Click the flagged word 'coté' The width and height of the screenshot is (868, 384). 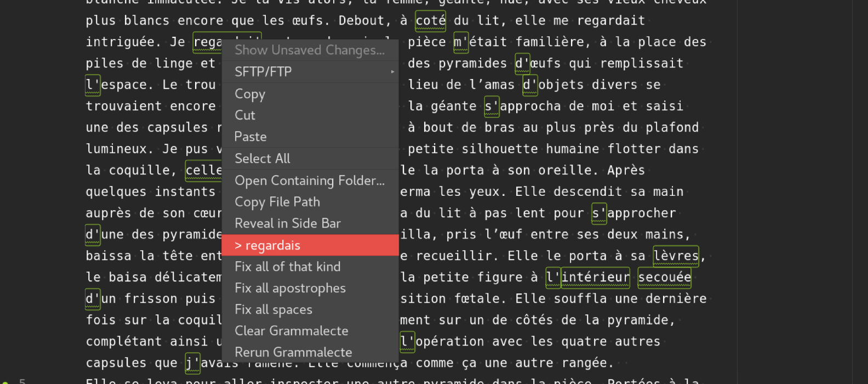pos(431,21)
